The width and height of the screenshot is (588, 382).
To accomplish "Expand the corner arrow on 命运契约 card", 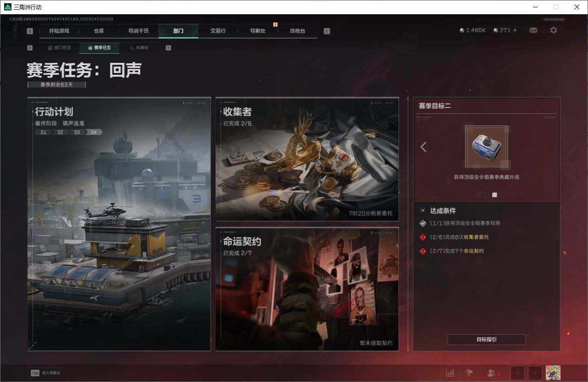I will [220, 347].
